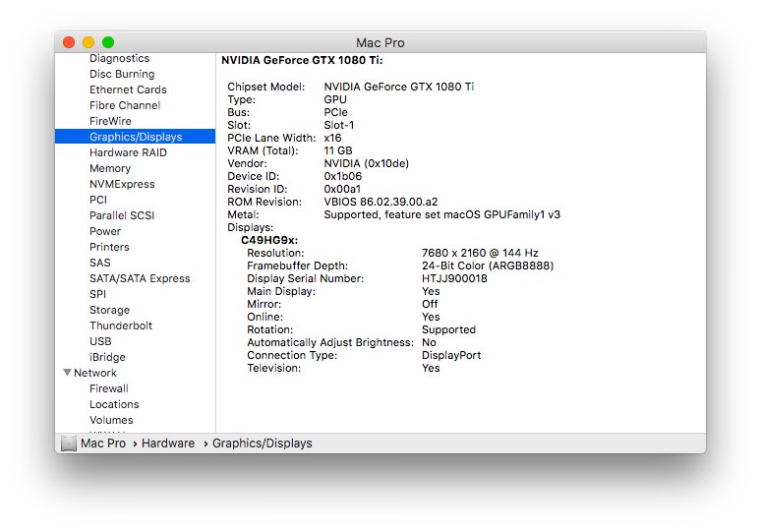The width and height of the screenshot is (761, 532).
Task: Click the C49HG9x display name
Action: 269,240
